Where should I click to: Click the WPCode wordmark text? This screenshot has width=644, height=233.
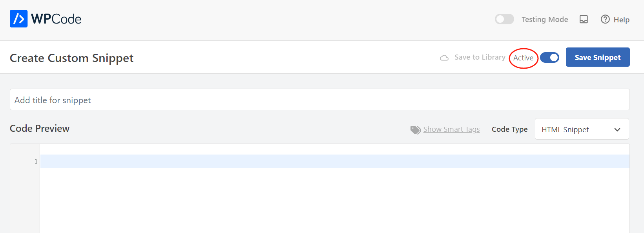tap(56, 19)
